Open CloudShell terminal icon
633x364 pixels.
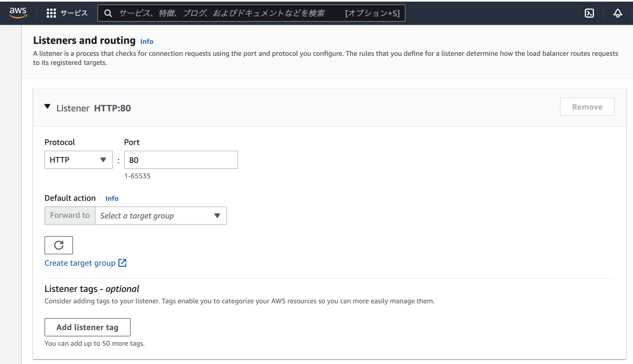click(589, 13)
